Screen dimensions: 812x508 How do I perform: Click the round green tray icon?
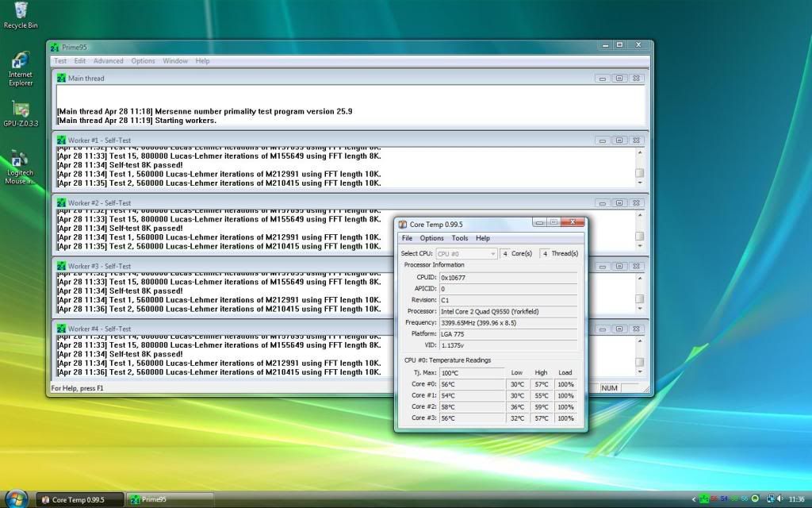point(755,498)
